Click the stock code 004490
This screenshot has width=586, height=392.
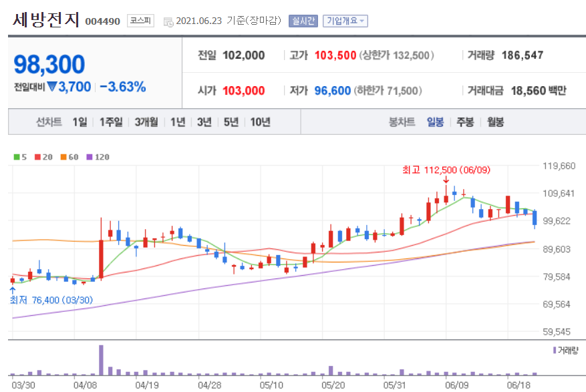tap(103, 21)
